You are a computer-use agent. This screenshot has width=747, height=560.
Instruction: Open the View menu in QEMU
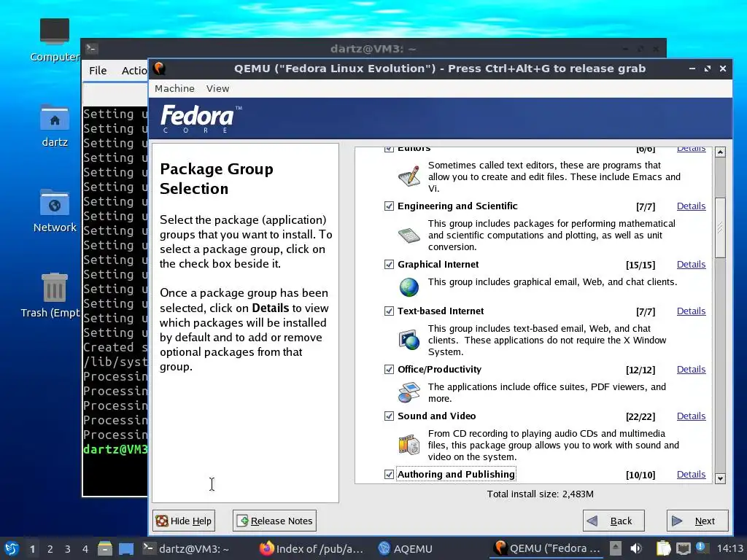pos(217,88)
